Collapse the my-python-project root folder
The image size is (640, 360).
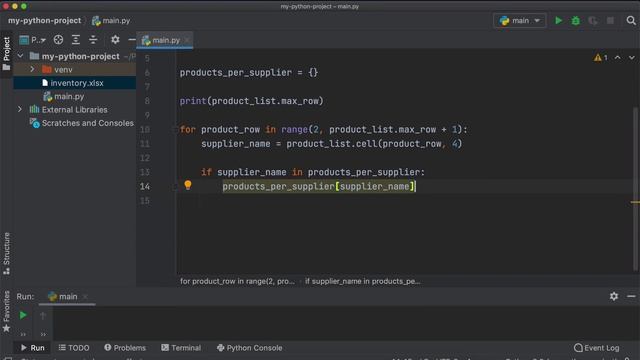20,56
